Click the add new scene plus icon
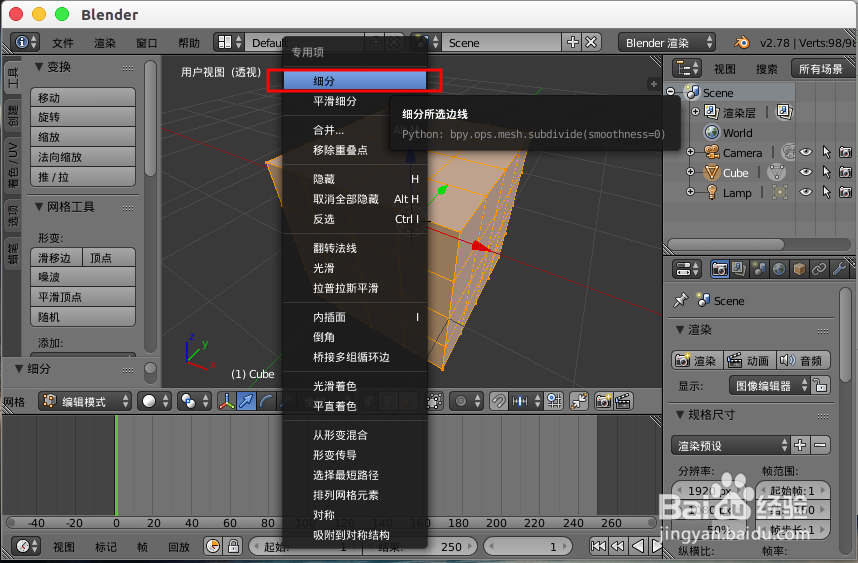Screen dimensions: 858x563 [572, 42]
